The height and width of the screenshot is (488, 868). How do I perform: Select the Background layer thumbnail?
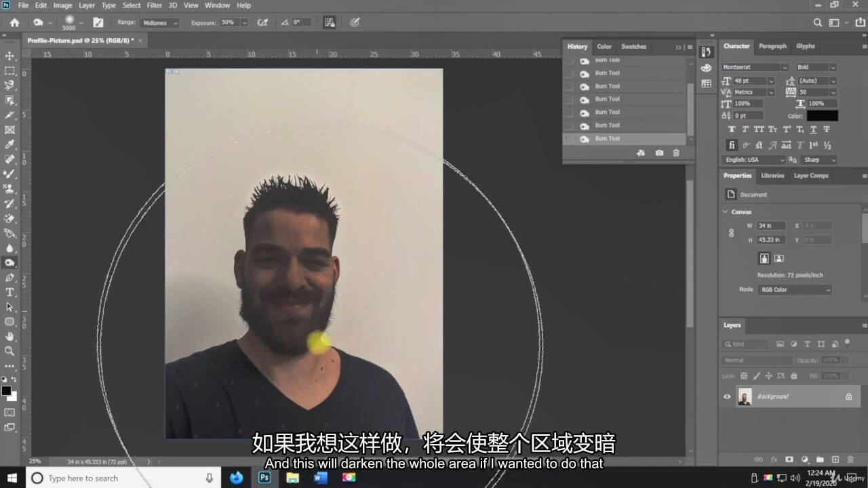click(745, 396)
